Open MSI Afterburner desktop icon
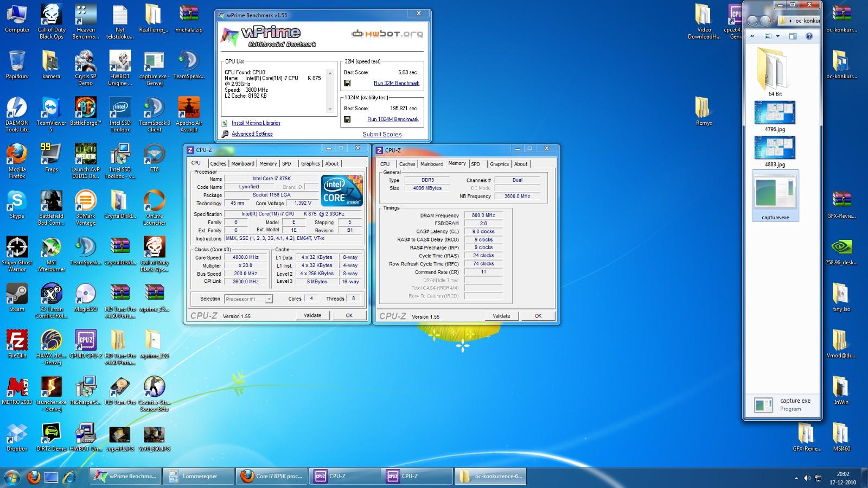 (52, 255)
